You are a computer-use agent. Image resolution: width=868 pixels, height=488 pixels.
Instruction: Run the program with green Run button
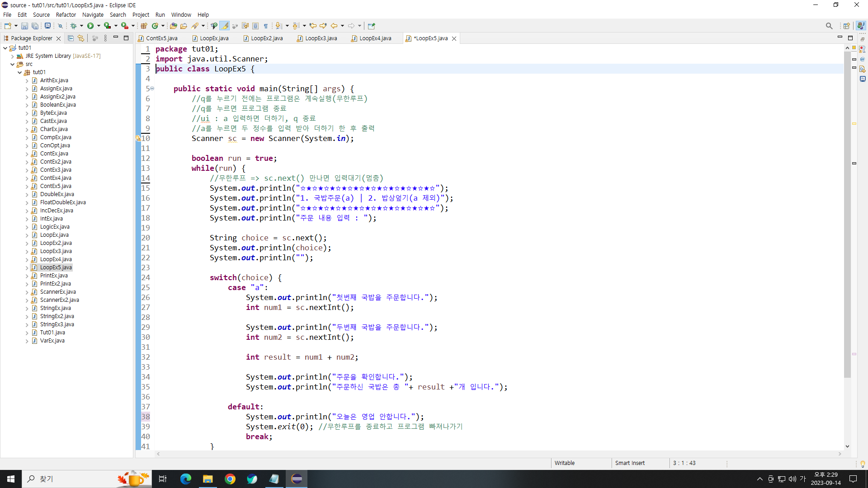coord(90,26)
